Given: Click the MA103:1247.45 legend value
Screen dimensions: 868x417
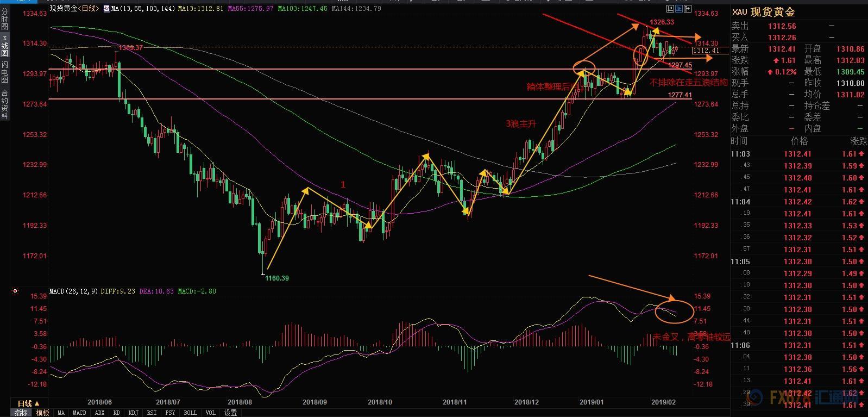Looking at the screenshot, I should (303, 9).
